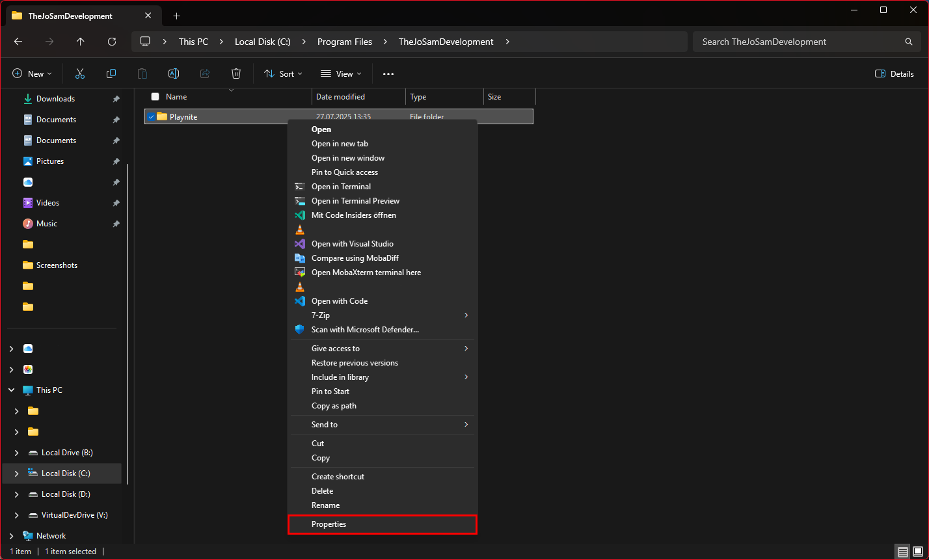Check the checkbox next to the Playnite folder
929x560 pixels.
pos(151,116)
